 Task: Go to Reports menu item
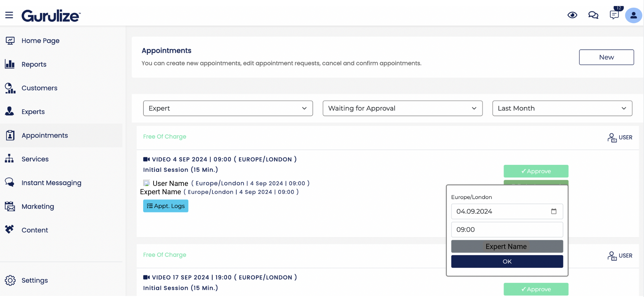point(34,64)
